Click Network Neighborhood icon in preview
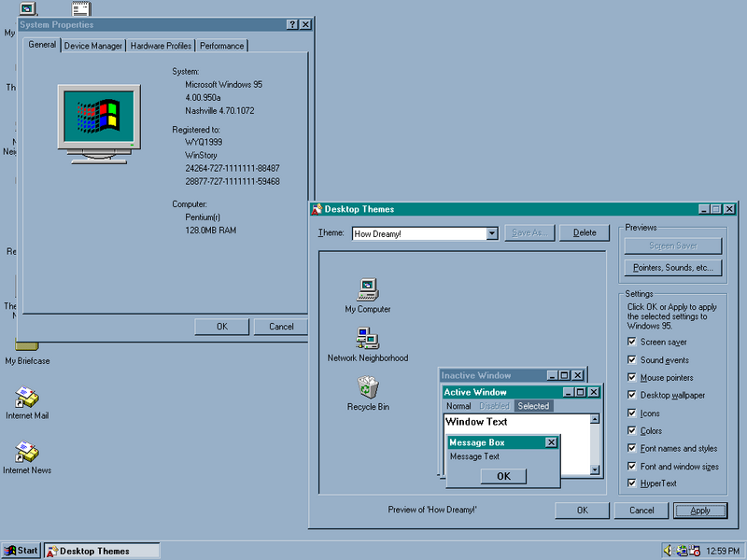747x560 pixels. click(367, 338)
